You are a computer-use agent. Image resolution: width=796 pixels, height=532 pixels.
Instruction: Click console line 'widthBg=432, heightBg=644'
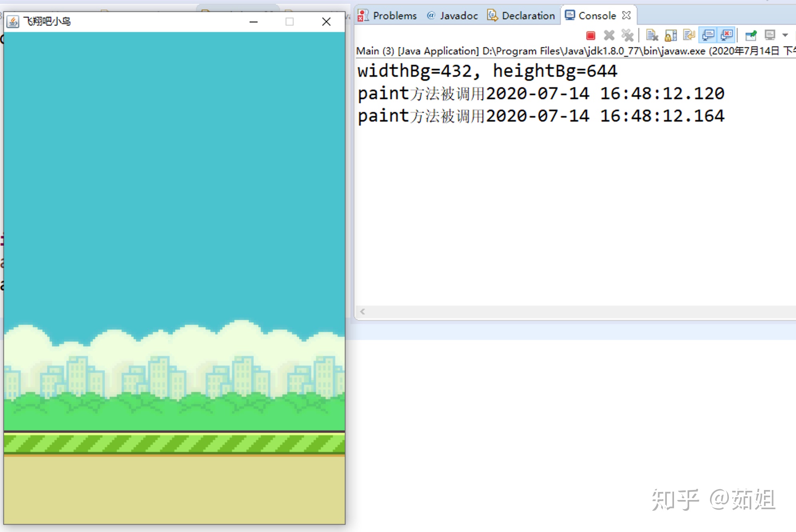487,71
